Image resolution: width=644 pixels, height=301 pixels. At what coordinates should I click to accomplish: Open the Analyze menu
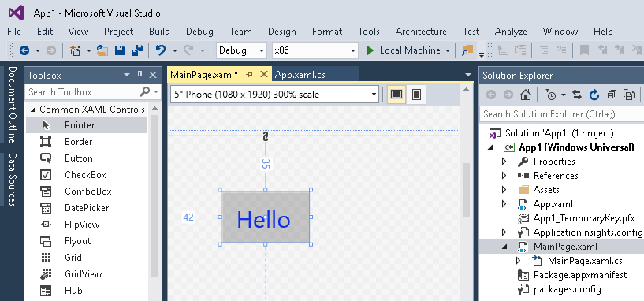[511, 32]
